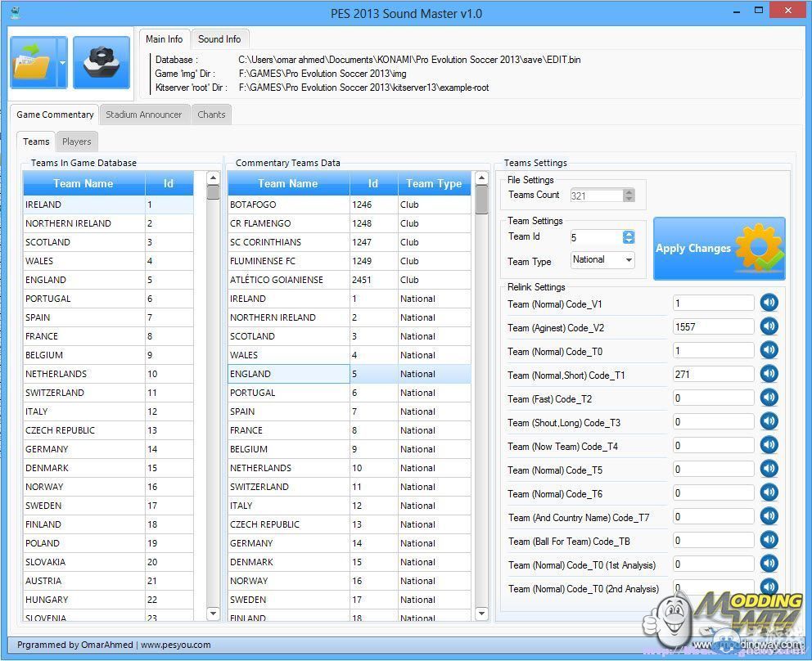Select CR FLAMENGO in Commentary Teams Data
Viewport: 812px width, 661px height.
click(x=349, y=223)
